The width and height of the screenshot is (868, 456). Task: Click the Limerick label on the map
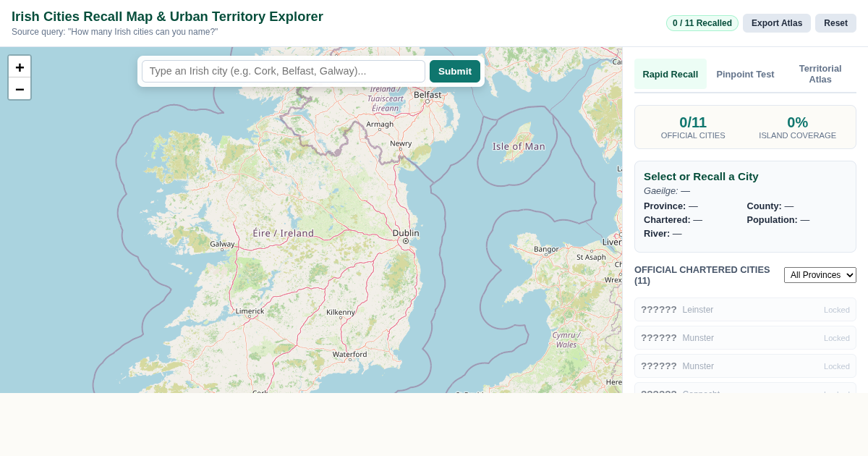coord(250,311)
